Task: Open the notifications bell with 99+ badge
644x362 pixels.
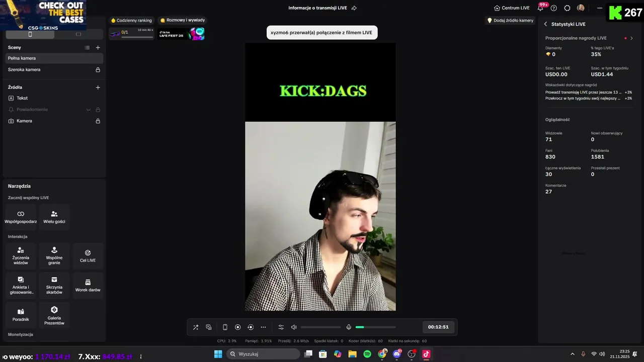Action: 541,8
